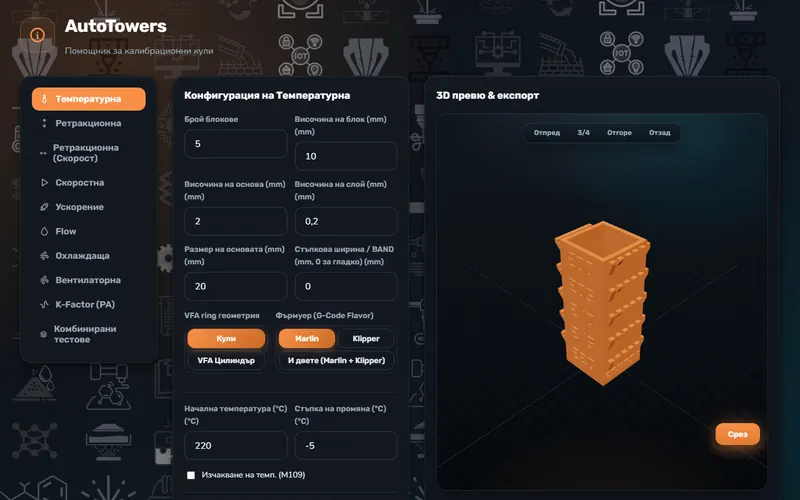Click the Ретракционна vertical arrows icon
Viewport: 800px width, 500px height.
(x=44, y=123)
